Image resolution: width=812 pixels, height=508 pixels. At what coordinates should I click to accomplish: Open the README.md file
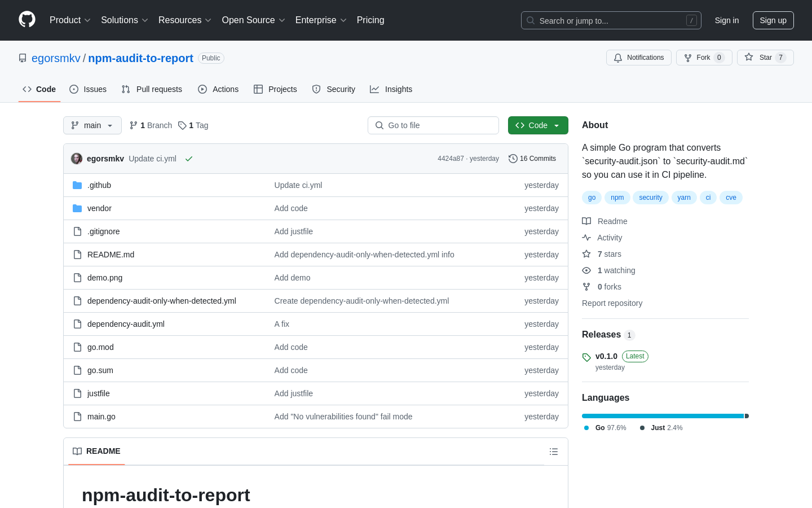click(x=111, y=255)
